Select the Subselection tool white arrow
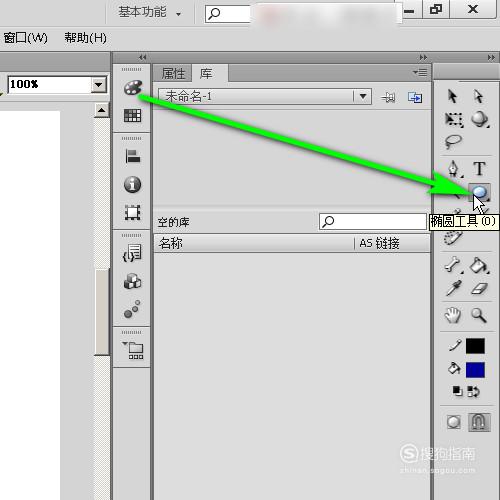Image resolution: width=500 pixels, height=500 pixels. tap(479, 96)
